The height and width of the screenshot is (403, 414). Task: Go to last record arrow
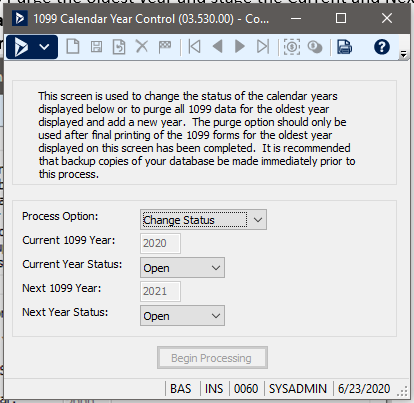coord(263,47)
